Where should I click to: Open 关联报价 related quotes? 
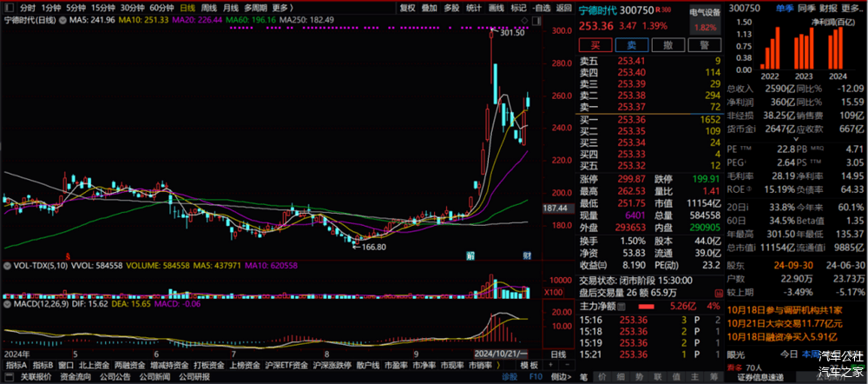coord(36,377)
